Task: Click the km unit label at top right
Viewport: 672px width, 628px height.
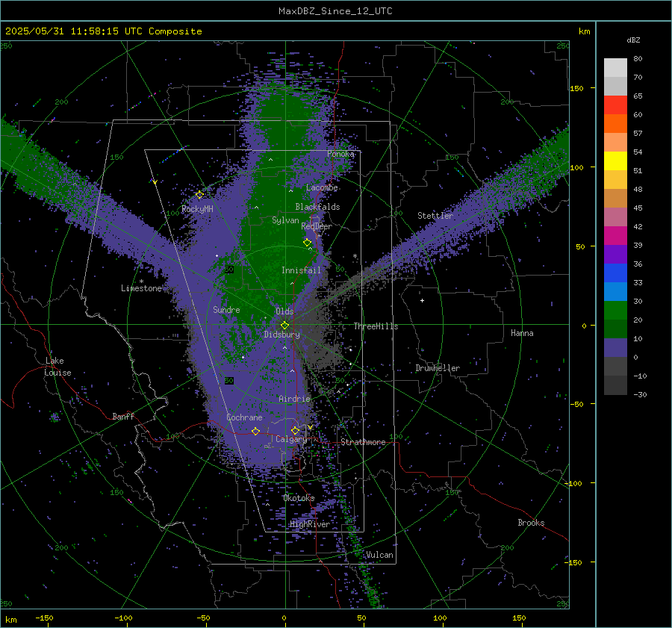Action: pos(584,31)
